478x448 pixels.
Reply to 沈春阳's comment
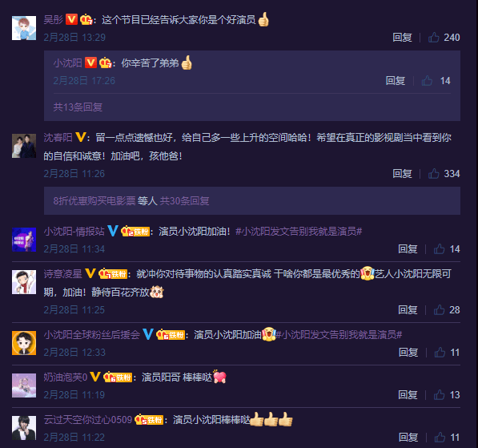pyautogui.click(x=403, y=174)
